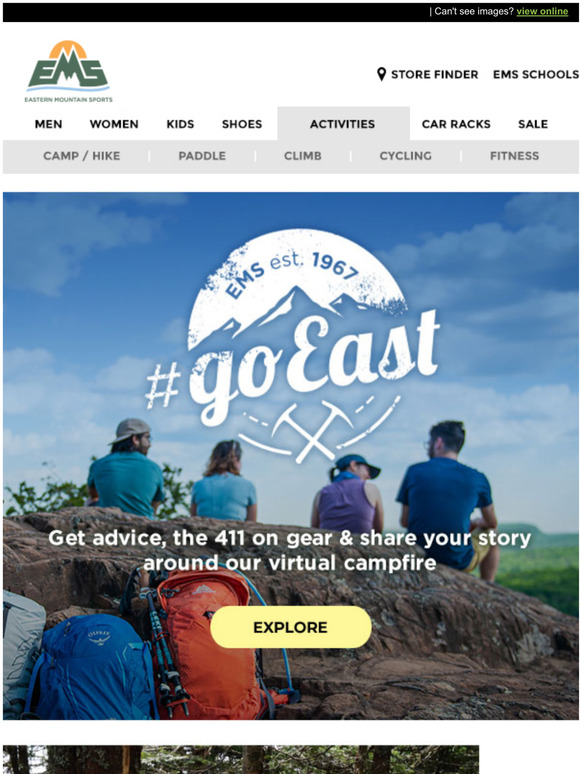This screenshot has width=580, height=774.
Task: Select the Men menu item
Action: click(48, 124)
